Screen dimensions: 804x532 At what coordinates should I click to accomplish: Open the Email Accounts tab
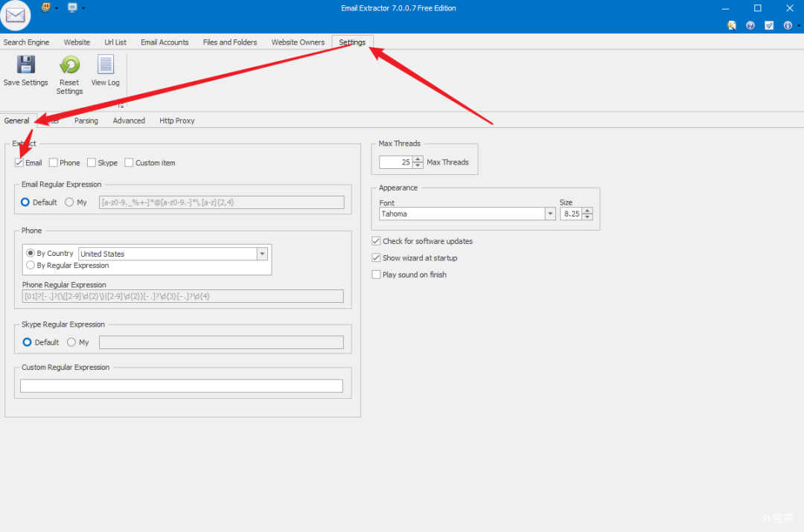[165, 42]
